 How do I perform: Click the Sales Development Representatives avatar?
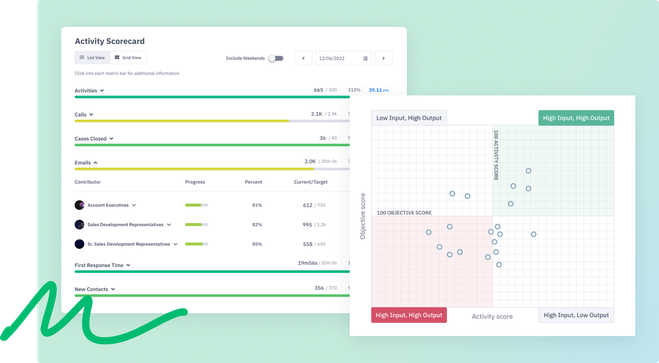[x=79, y=224]
